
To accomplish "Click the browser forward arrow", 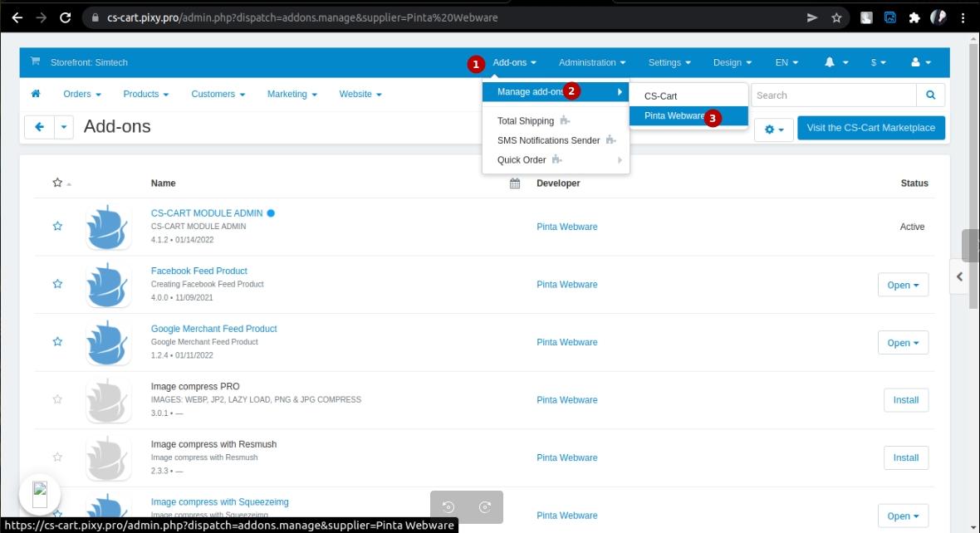I will click(x=42, y=17).
